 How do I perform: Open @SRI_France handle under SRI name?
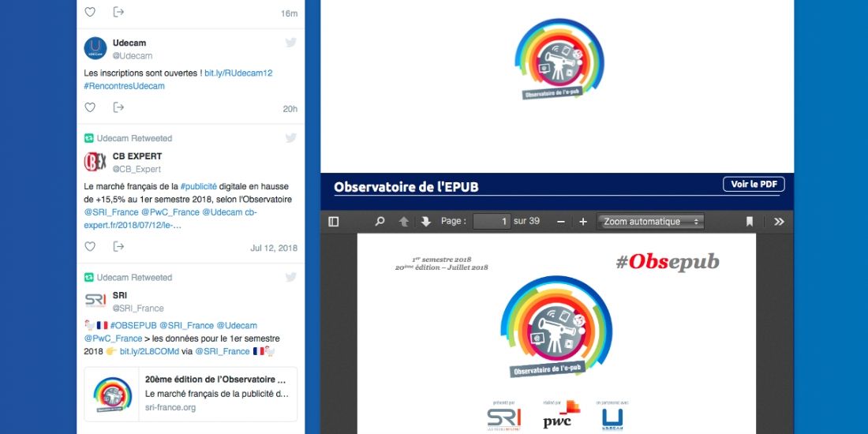point(138,309)
